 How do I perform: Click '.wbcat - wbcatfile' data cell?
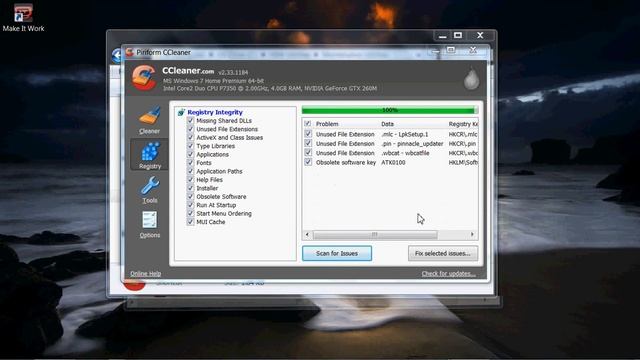click(x=405, y=153)
